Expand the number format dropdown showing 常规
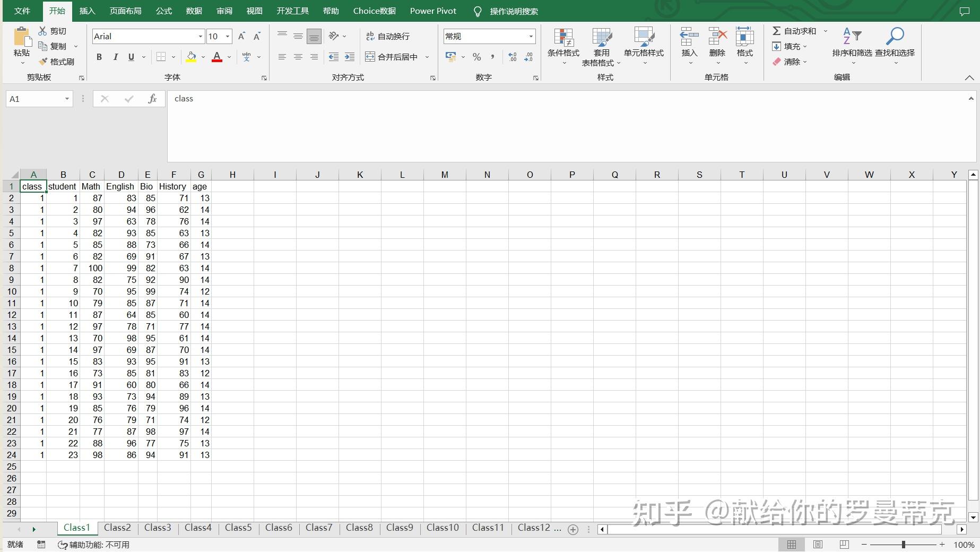The width and height of the screenshot is (980, 552). coord(531,36)
